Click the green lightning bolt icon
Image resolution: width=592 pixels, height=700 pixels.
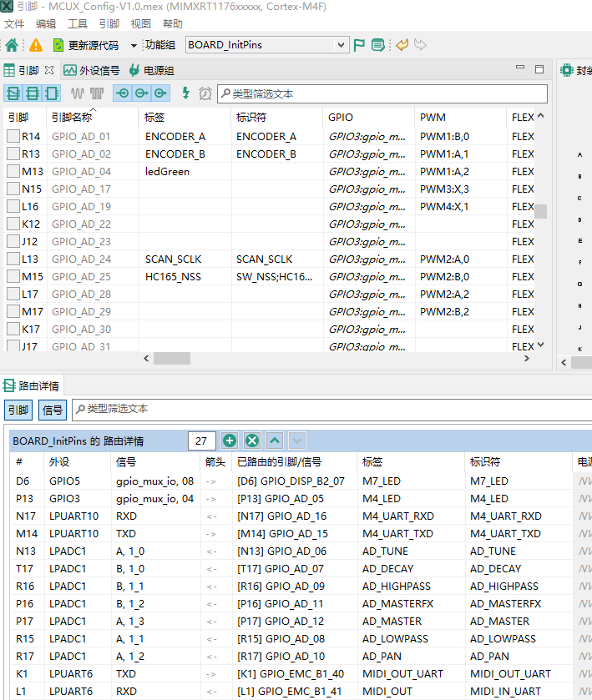tap(185, 93)
